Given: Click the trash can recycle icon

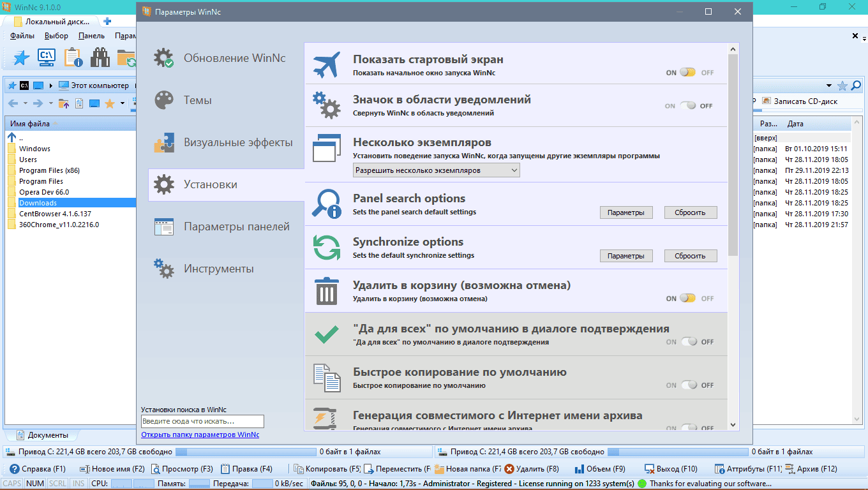Looking at the screenshot, I should coord(327,292).
